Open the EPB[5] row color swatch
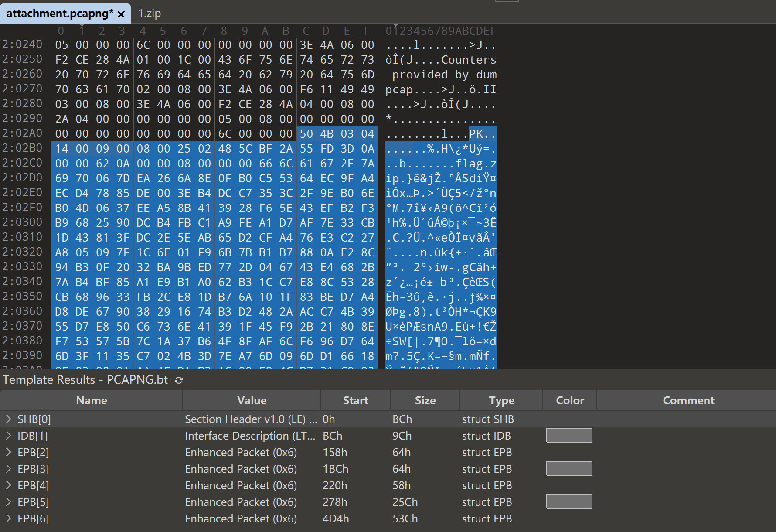This screenshot has height=532, width=776. pos(569,501)
